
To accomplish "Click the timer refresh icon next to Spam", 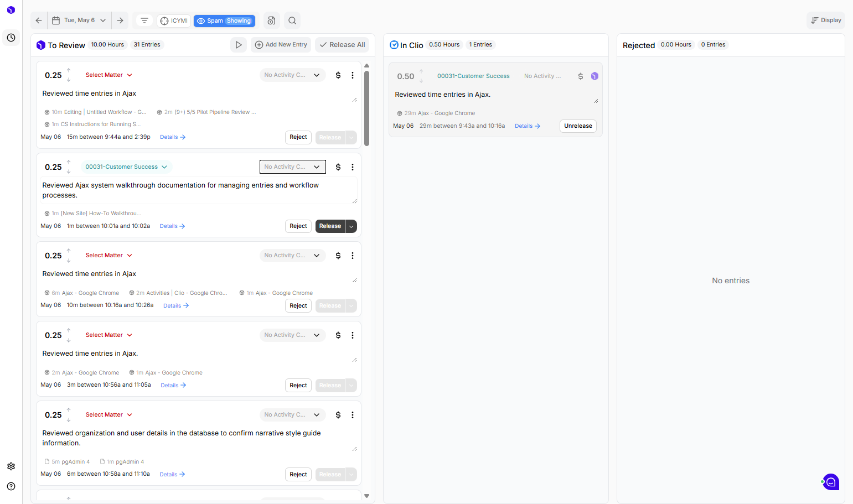I will (271, 20).
